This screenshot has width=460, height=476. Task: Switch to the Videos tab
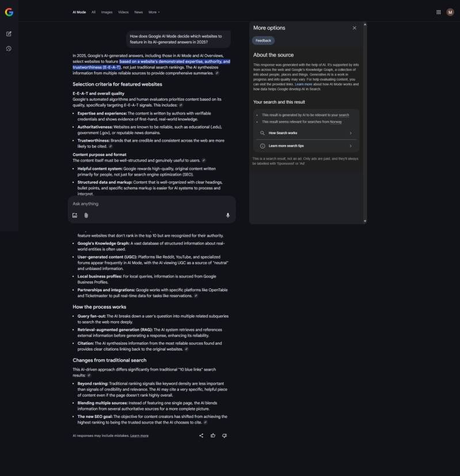point(123,12)
